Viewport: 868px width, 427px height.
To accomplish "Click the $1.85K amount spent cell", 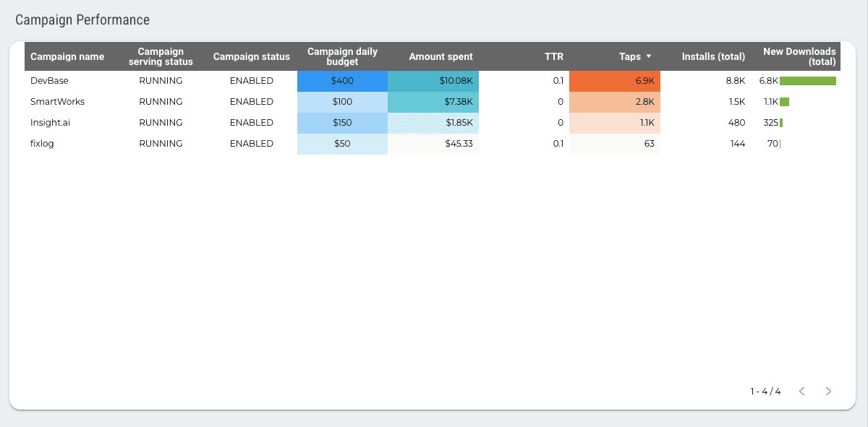I will pyautogui.click(x=433, y=123).
